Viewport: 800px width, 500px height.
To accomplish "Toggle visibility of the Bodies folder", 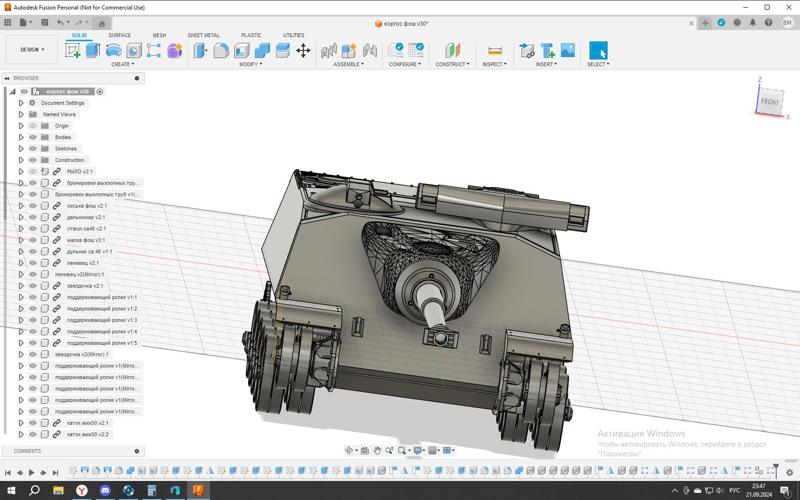I will click(32, 137).
